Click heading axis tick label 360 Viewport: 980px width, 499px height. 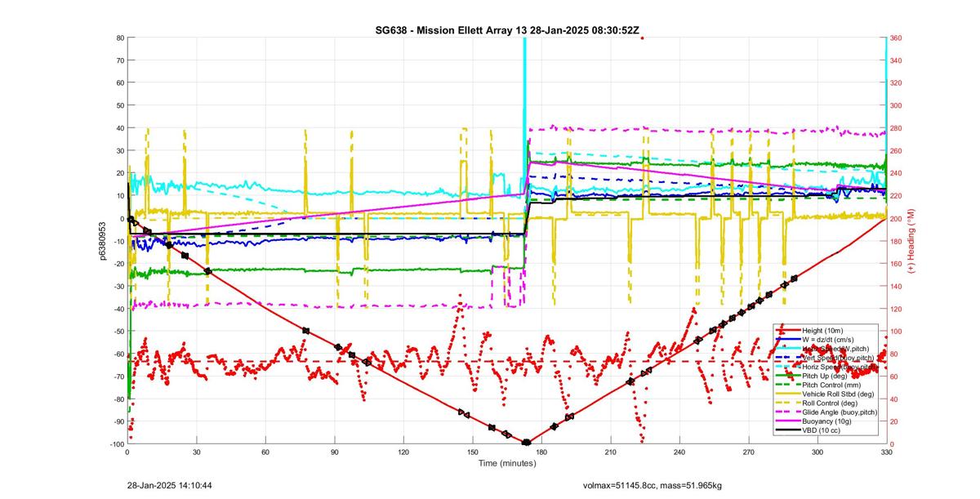coord(898,38)
